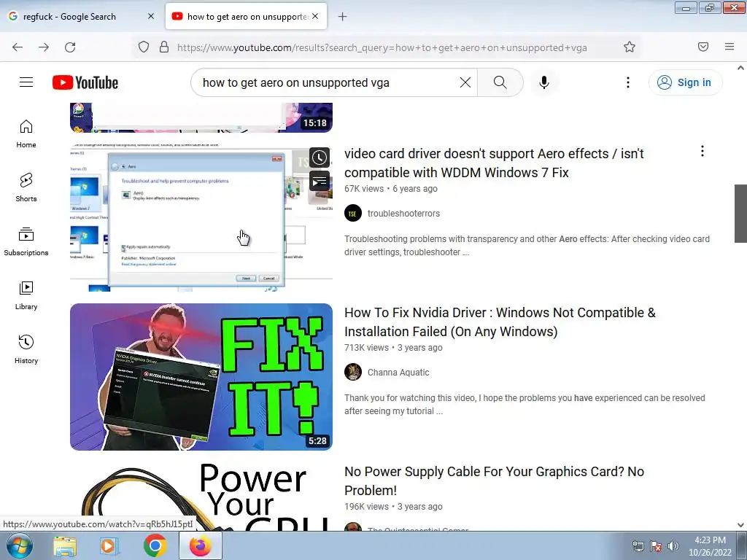Add Aero video to Watch later

320,157
